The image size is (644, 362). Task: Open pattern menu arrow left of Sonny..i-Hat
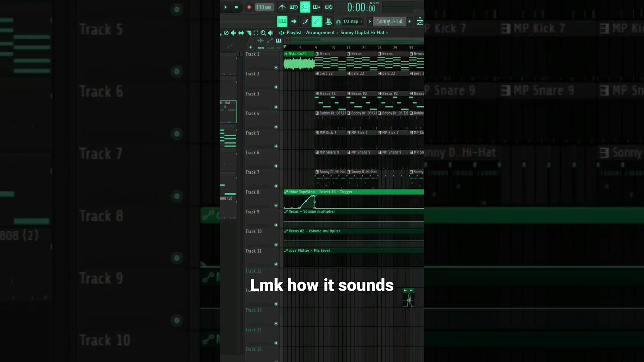pyautogui.click(x=370, y=21)
